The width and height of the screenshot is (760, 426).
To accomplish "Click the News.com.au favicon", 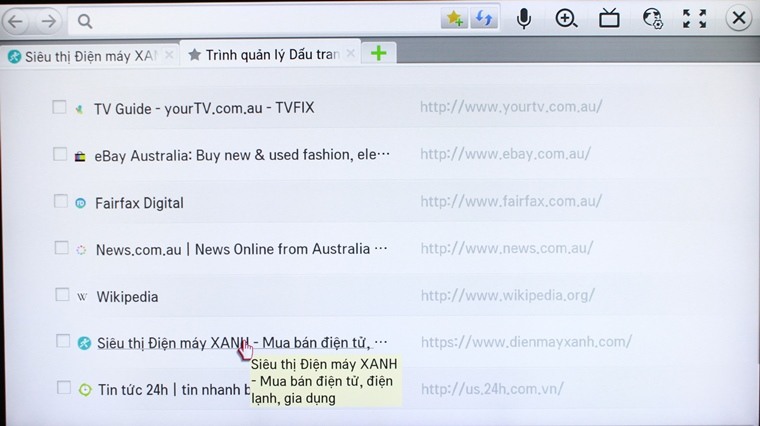I will (x=81, y=250).
